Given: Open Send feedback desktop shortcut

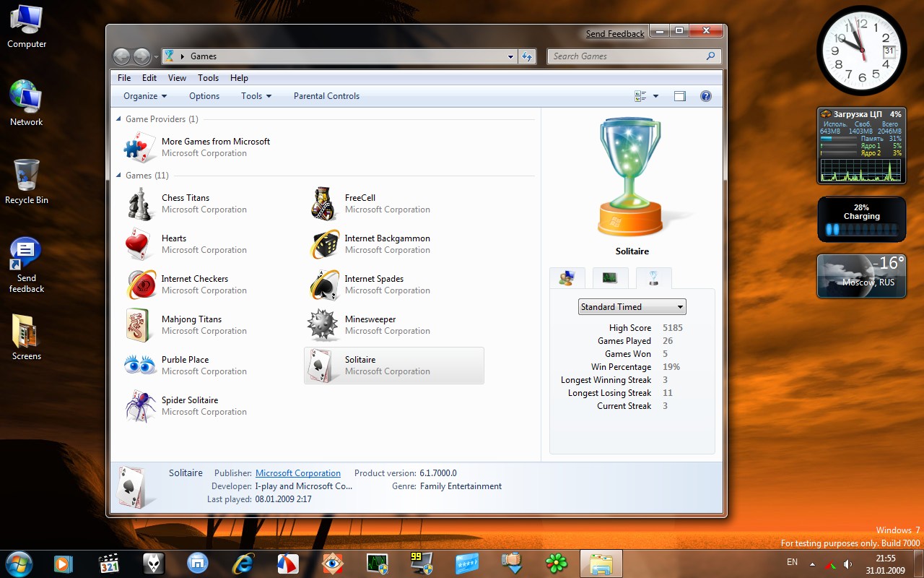Looking at the screenshot, I should tap(27, 265).
